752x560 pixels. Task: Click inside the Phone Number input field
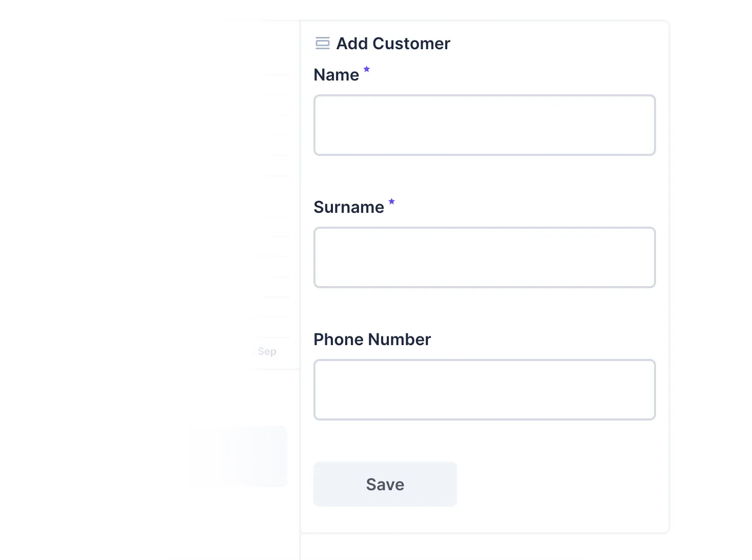click(484, 389)
